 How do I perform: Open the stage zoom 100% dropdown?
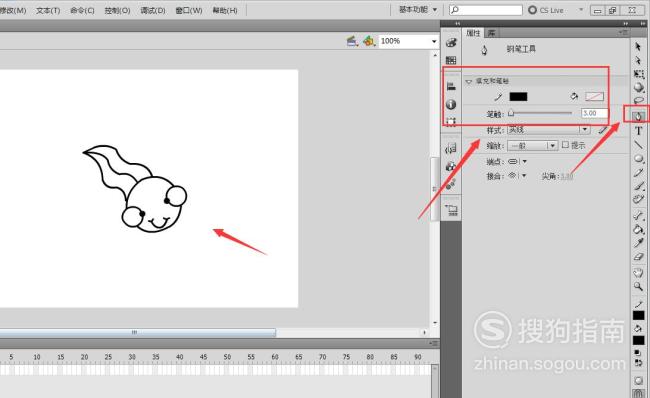tap(434, 41)
